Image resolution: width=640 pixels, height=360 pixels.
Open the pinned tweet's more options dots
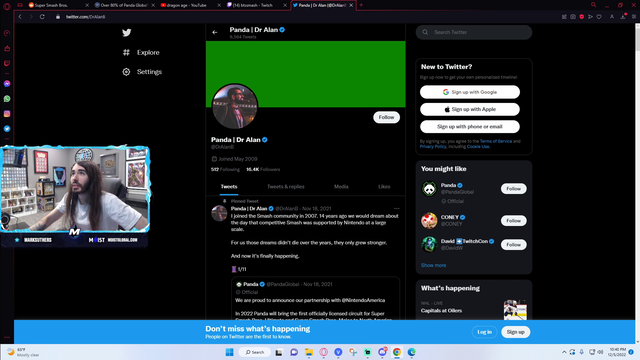coord(396,209)
